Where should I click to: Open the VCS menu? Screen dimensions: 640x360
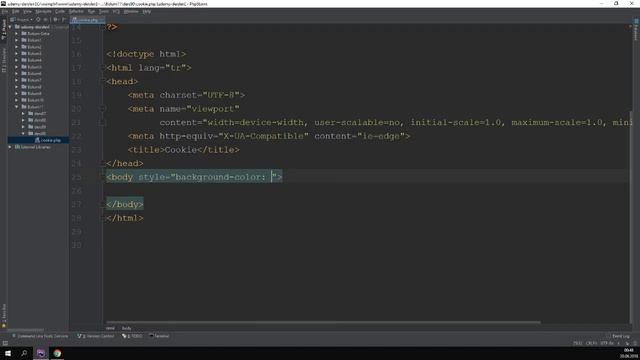[116, 11]
